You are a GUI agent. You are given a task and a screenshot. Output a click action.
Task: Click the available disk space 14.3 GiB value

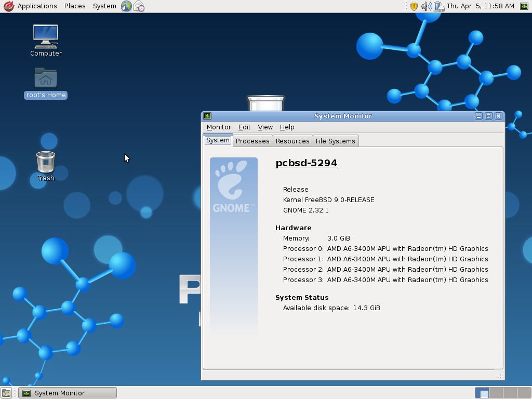click(366, 308)
